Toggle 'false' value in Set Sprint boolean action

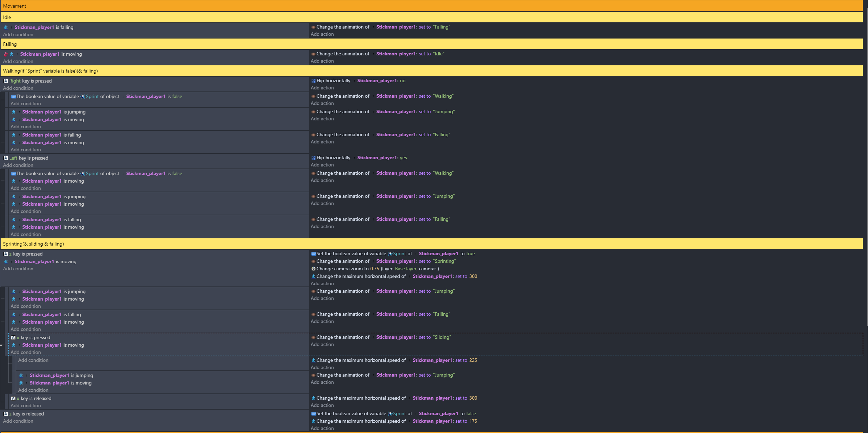[471, 414]
